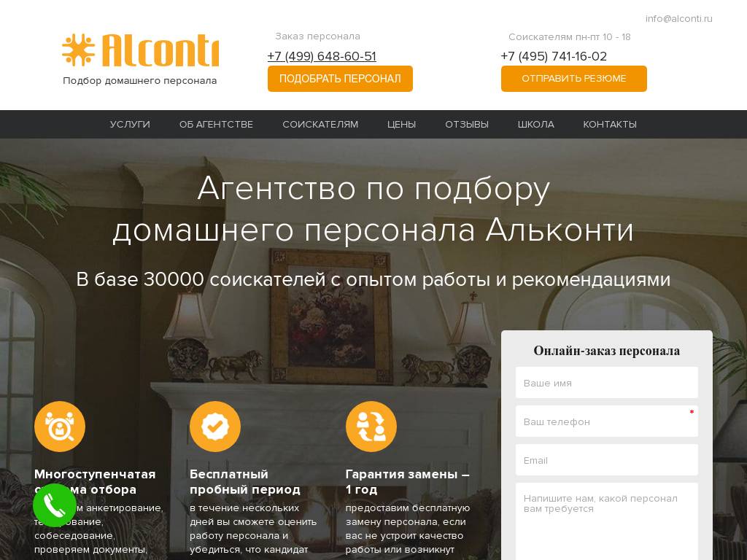Click the personnel request message textarea

606,521
